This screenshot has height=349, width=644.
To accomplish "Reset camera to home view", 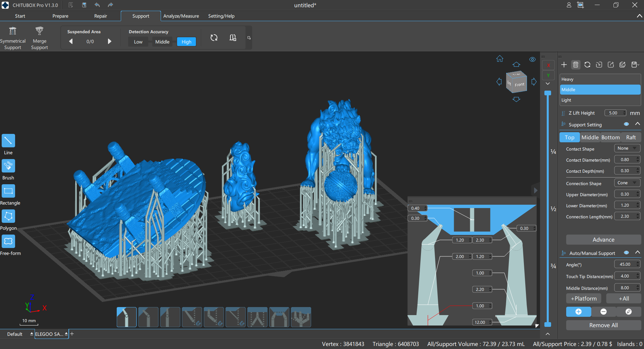I will (x=500, y=59).
